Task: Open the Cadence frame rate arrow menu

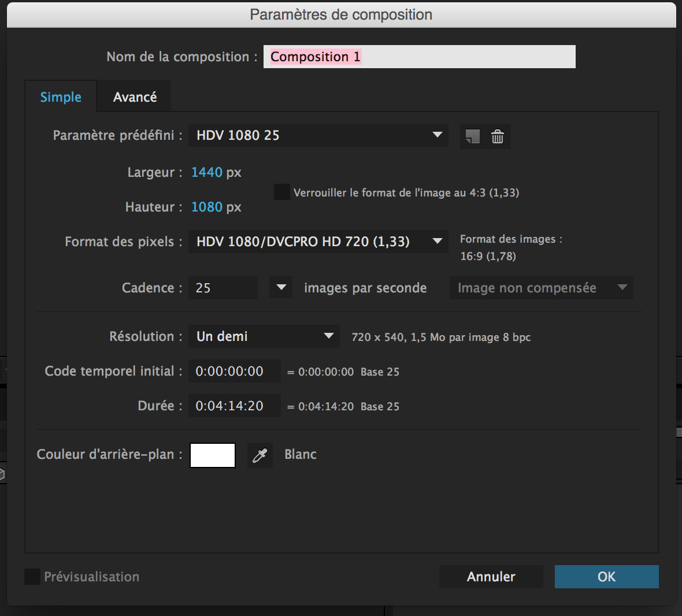Action: 281,288
